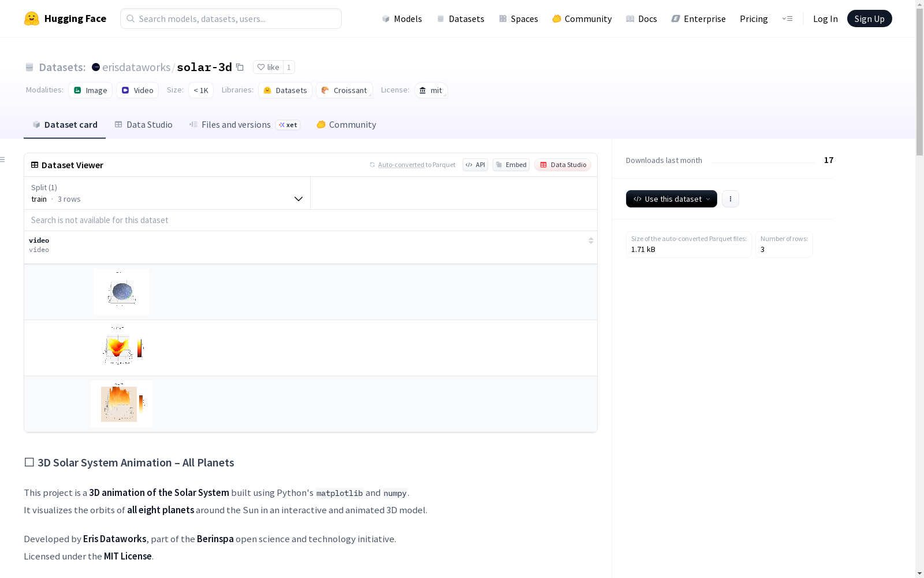Image resolution: width=924 pixels, height=578 pixels.
Task: Open the navigation overflow menu icon
Action: coord(787,18)
